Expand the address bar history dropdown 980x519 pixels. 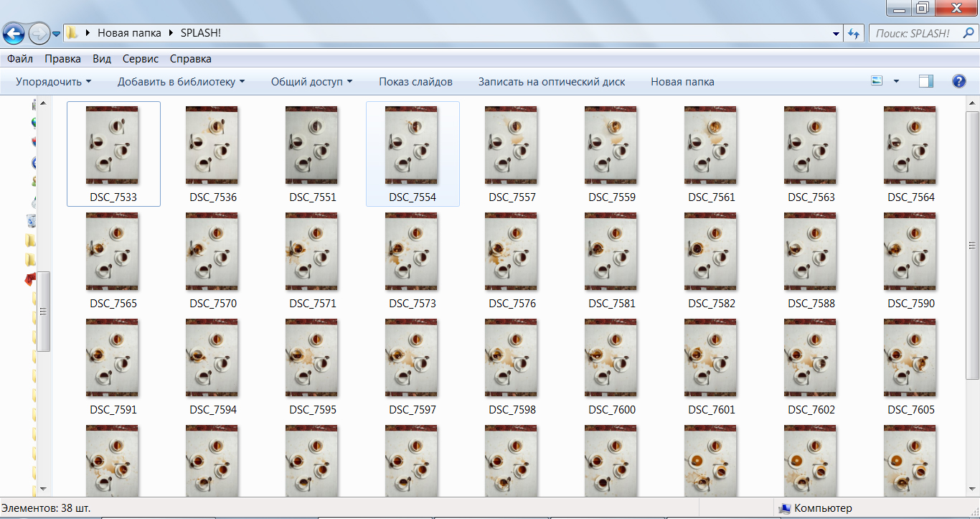click(836, 33)
